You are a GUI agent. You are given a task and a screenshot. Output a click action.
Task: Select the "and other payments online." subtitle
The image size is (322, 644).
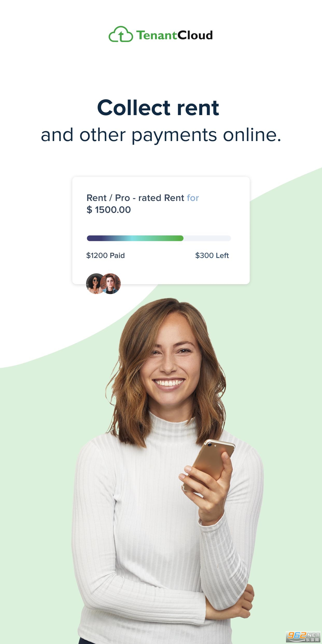click(x=161, y=135)
